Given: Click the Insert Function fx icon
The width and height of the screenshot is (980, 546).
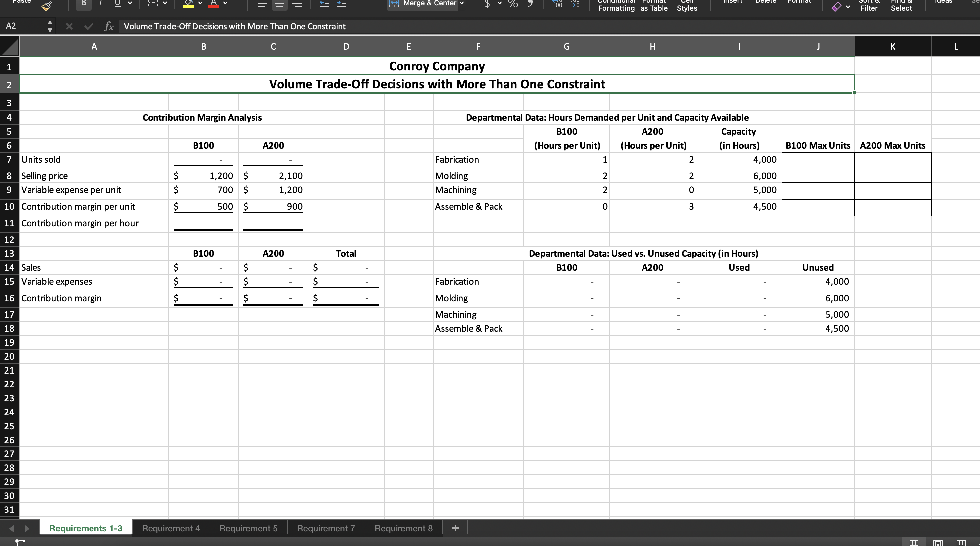Looking at the screenshot, I should [x=109, y=26].
